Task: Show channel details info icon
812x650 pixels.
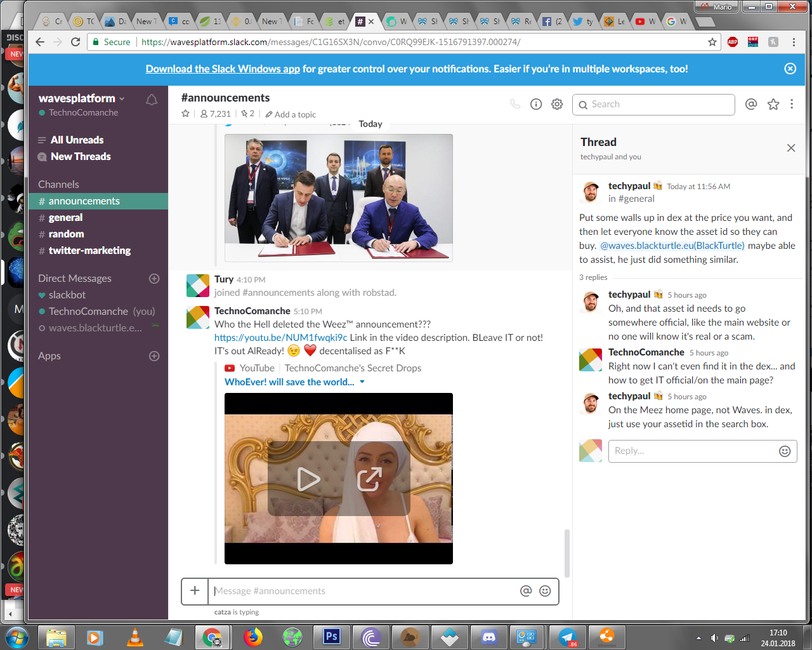Action: (536, 104)
